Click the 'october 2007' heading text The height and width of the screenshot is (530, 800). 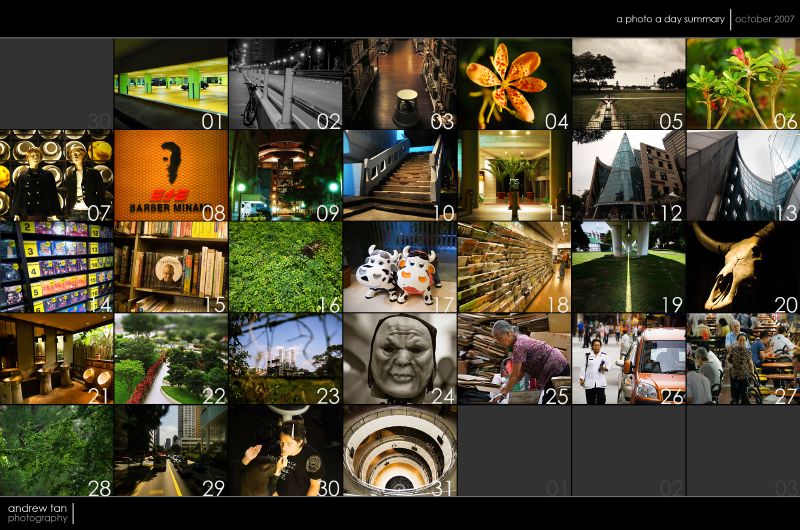pos(764,19)
